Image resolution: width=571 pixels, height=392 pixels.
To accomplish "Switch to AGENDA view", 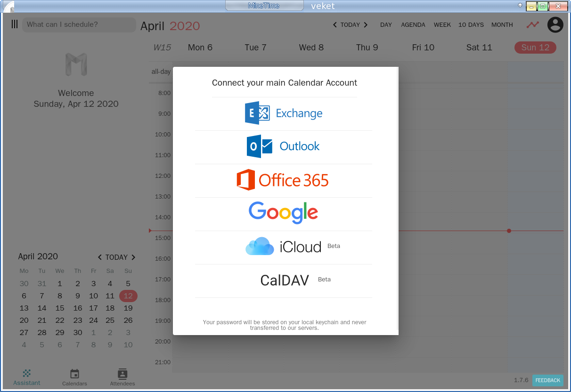I will [x=413, y=25].
